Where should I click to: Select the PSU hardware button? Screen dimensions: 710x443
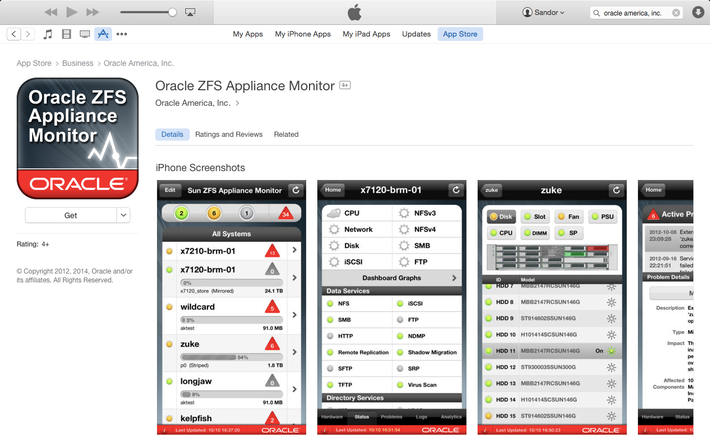coord(603,217)
